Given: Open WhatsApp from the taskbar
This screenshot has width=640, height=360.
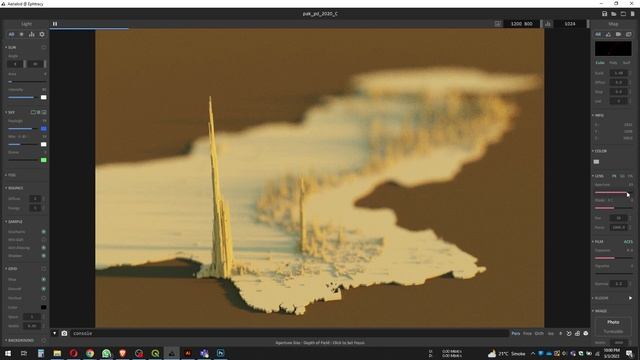Looking at the screenshot, I should click(106, 353).
